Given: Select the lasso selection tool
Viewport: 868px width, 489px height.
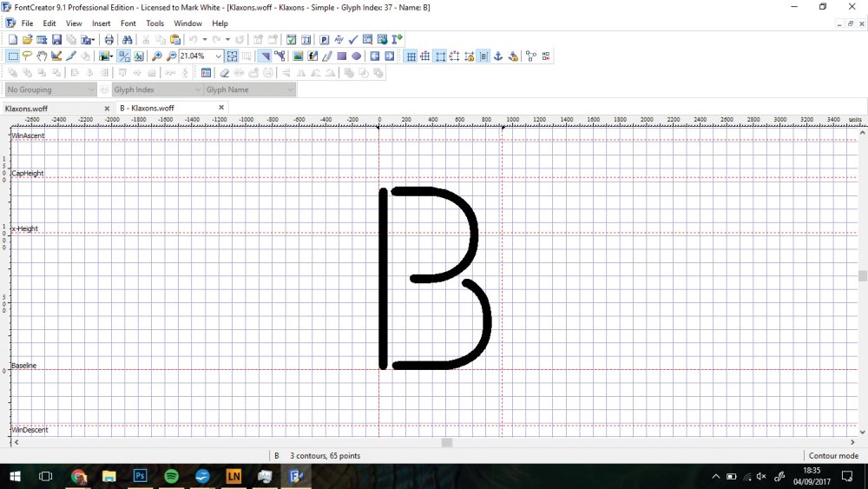Looking at the screenshot, I should [x=27, y=56].
